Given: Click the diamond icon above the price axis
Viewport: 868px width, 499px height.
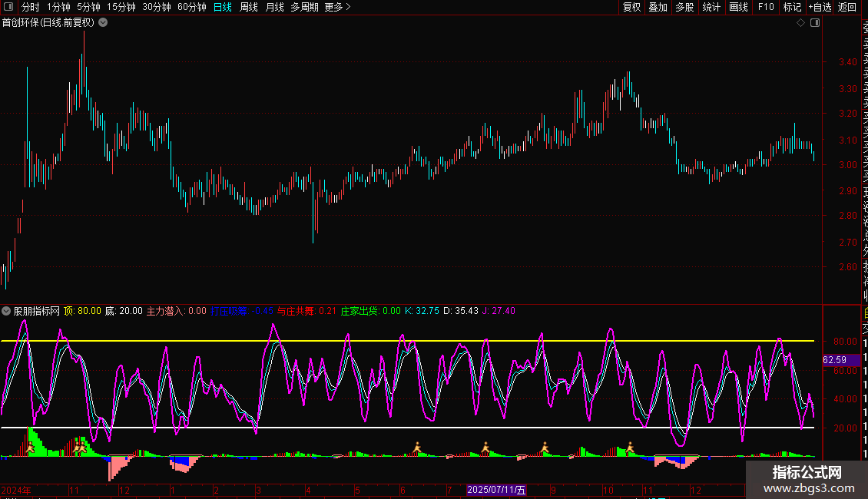Looking at the screenshot, I should coord(801,23).
